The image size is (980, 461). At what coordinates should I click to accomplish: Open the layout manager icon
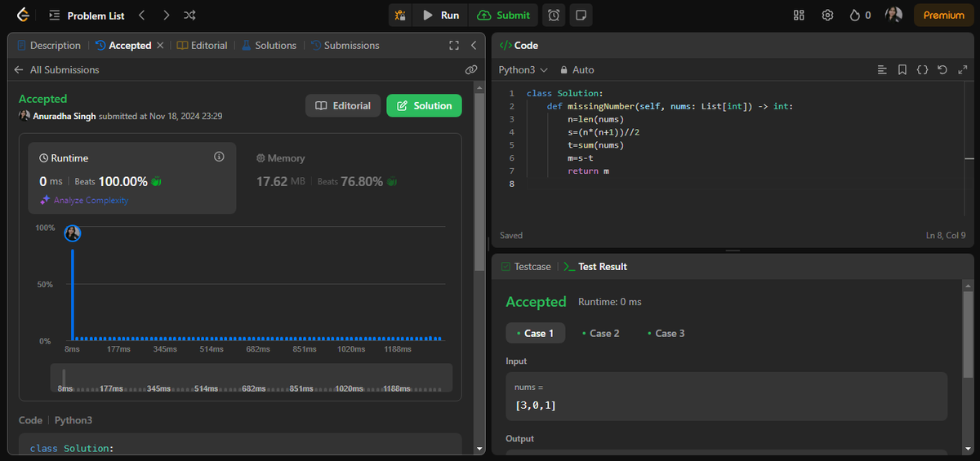click(x=799, y=16)
